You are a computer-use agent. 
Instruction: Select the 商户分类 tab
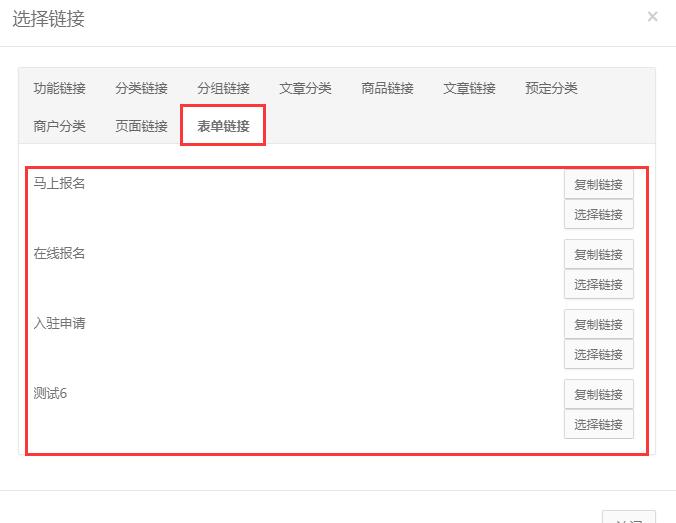pyautogui.click(x=59, y=126)
